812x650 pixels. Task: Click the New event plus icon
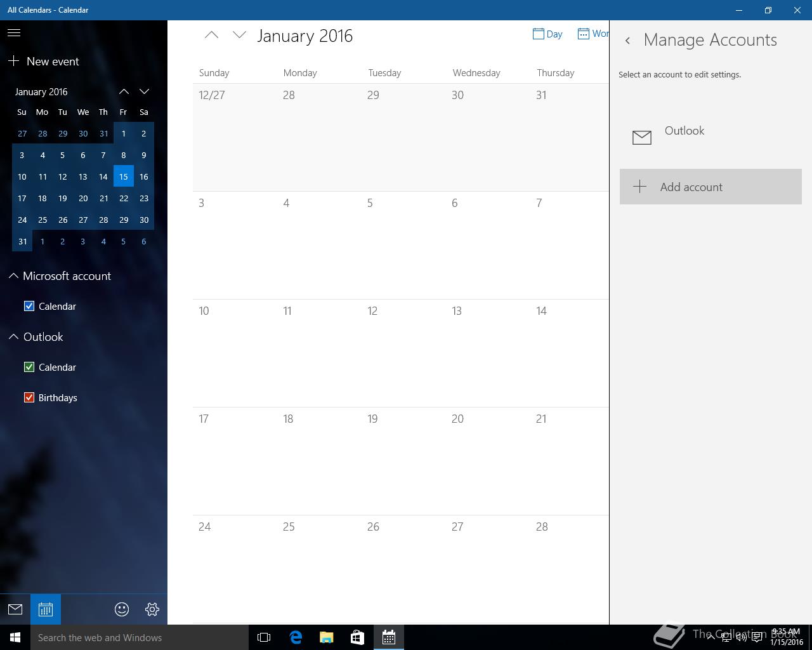pyautogui.click(x=13, y=61)
